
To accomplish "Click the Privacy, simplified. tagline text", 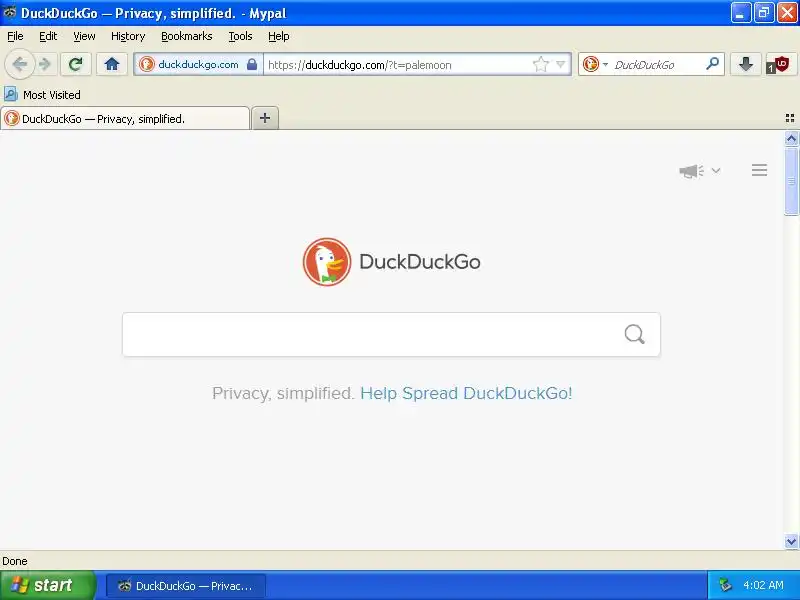I will coord(283,393).
